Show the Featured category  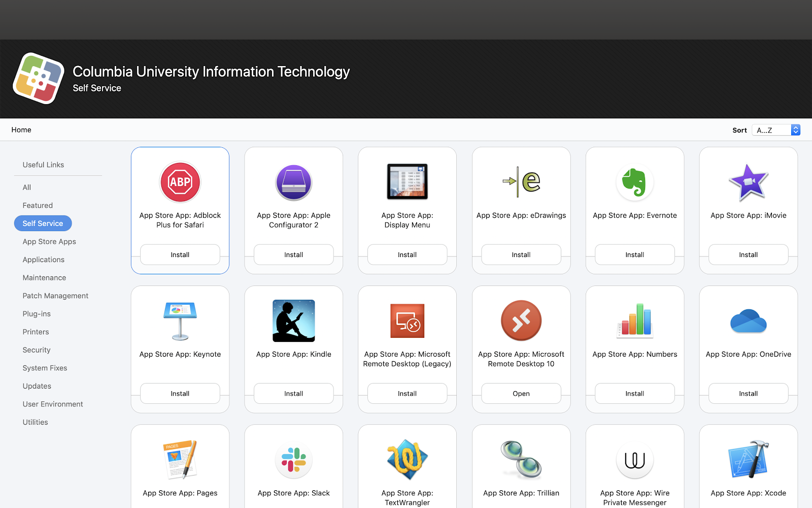tap(38, 205)
